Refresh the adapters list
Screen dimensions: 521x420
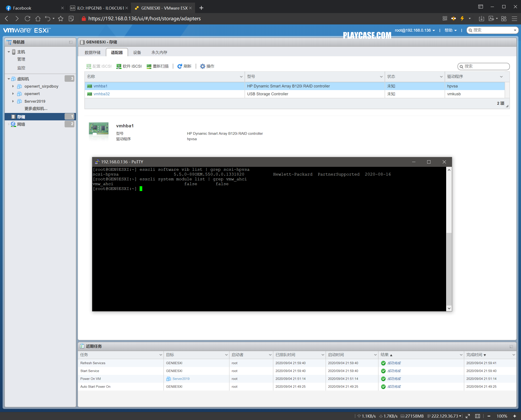coord(184,66)
